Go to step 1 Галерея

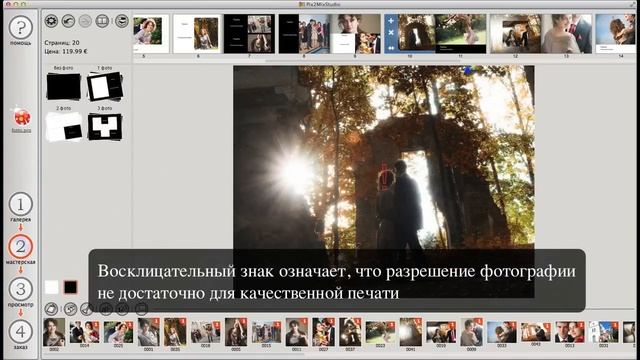(x=20, y=204)
